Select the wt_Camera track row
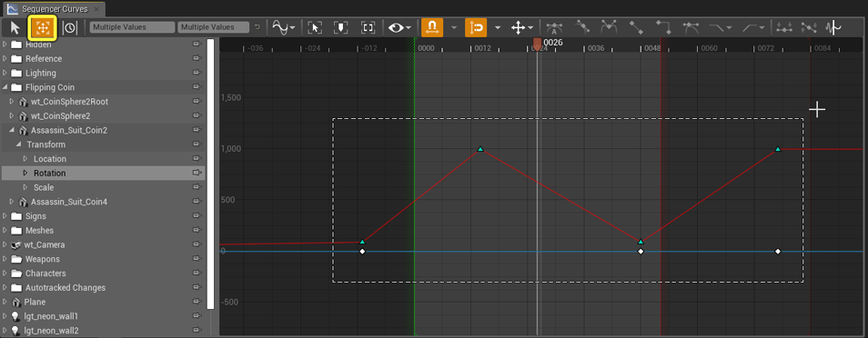Screen dimensions: 868x338 point(103,244)
